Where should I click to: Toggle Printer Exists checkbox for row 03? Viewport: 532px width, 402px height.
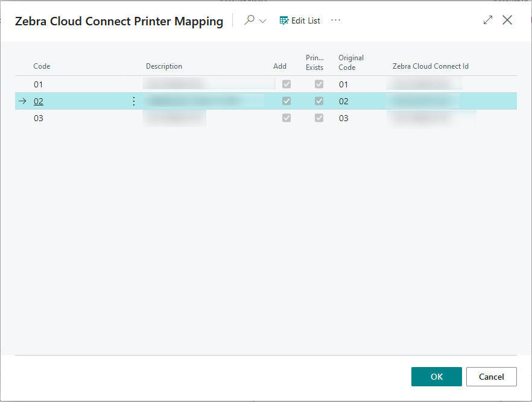coord(319,118)
